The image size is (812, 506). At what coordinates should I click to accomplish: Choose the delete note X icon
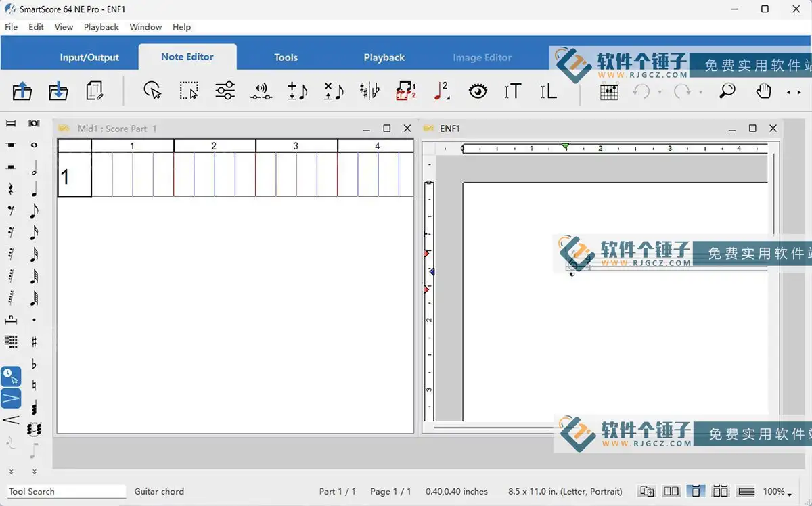pyautogui.click(x=334, y=91)
